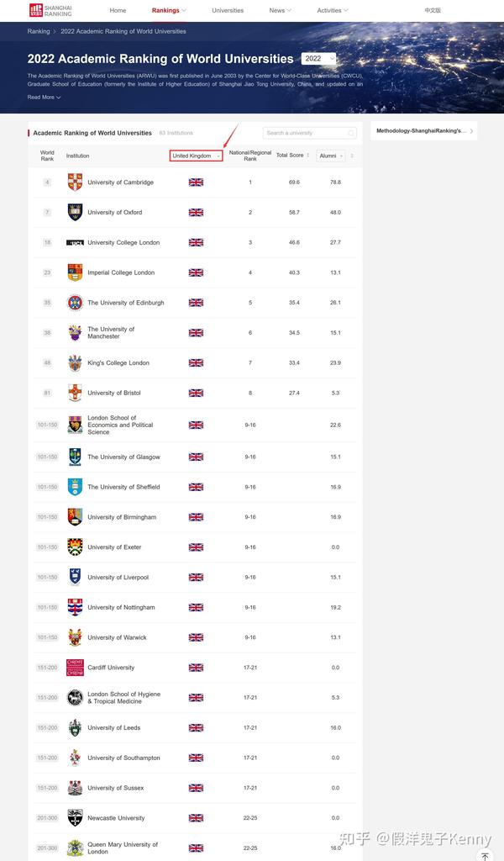The image size is (504, 861).
Task: Expand the Read More description
Action: click(44, 98)
